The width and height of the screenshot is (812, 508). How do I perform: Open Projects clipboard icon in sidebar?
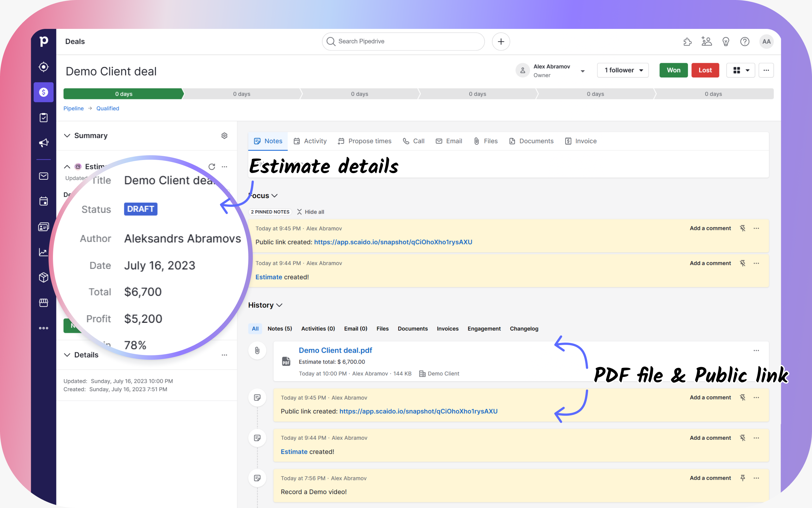pos(44,117)
